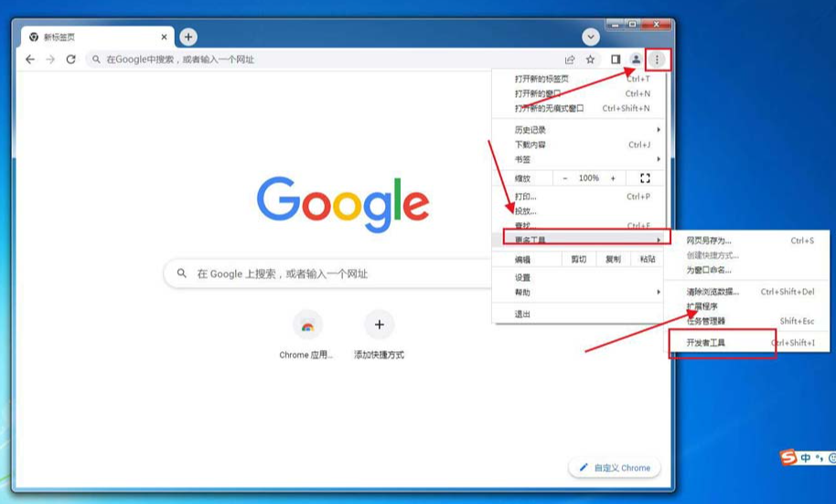This screenshot has height=504, width=836.
Task: Expand 历史记录 submenu
Action: coord(578,130)
